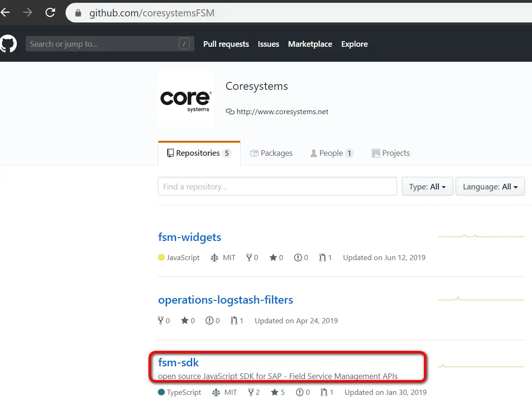The height and width of the screenshot is (400, 532).
Task: Click the fork icon for fsm-sdk
Action: pyautogui.click(x=251, y=393)
